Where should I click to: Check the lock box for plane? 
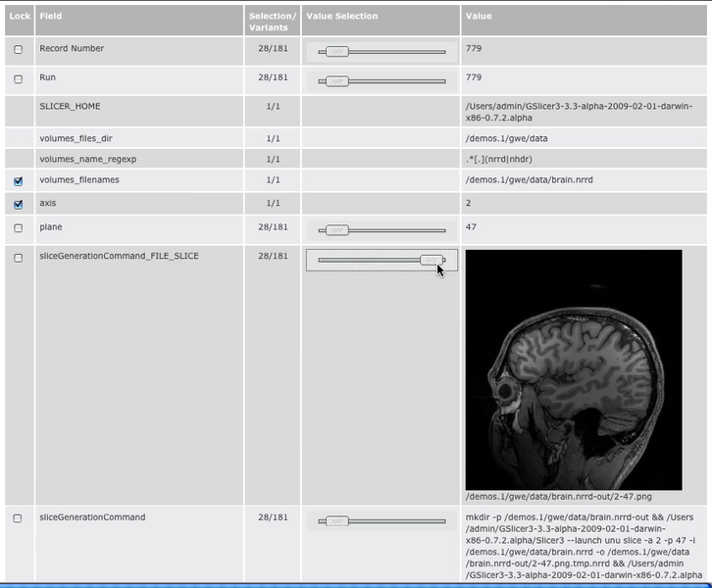[18, 228]
